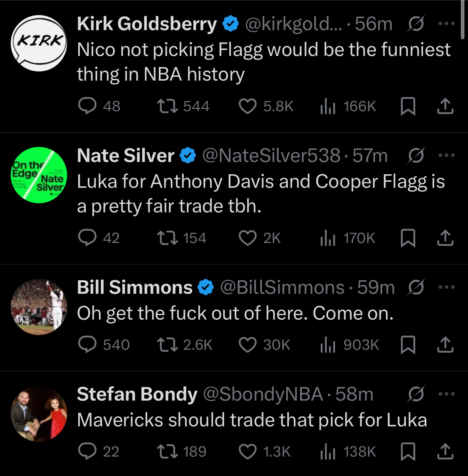The width and height of the screenshot is (468, 476).
Task: Share Bill Simmons' tweet
Action: coord(445,345)
